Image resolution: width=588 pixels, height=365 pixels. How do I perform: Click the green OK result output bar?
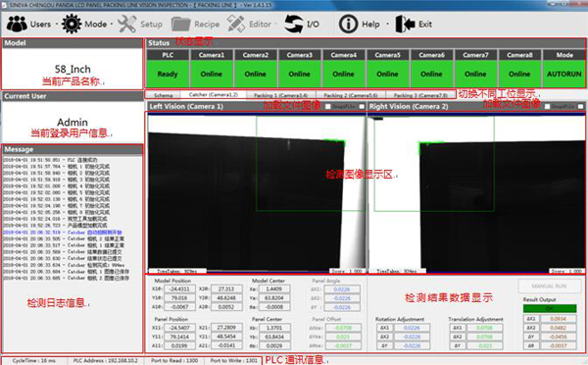[550, 308]
